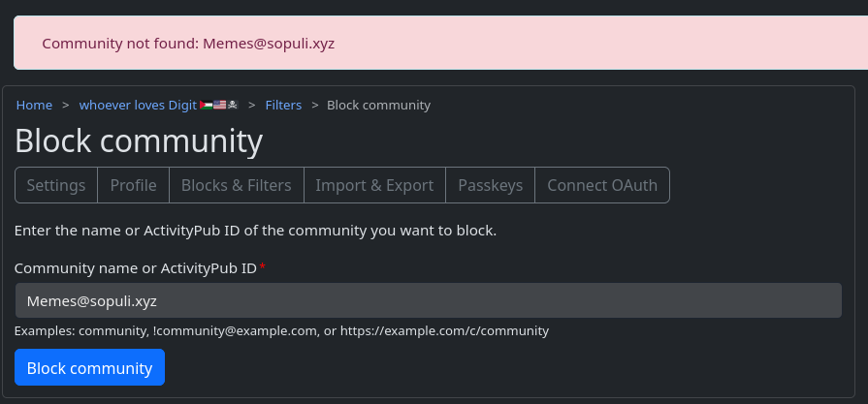Go to Home via breadcrumb

click(34, 105)
